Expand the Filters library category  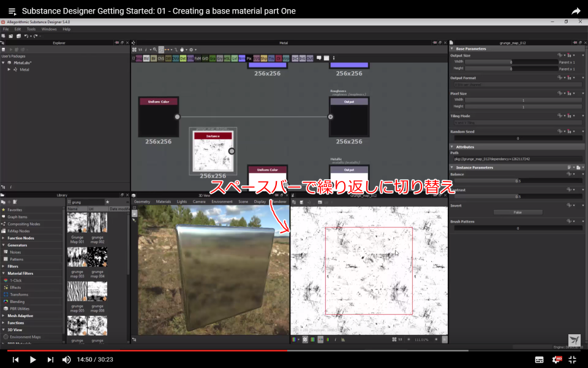tap(4, 266)
